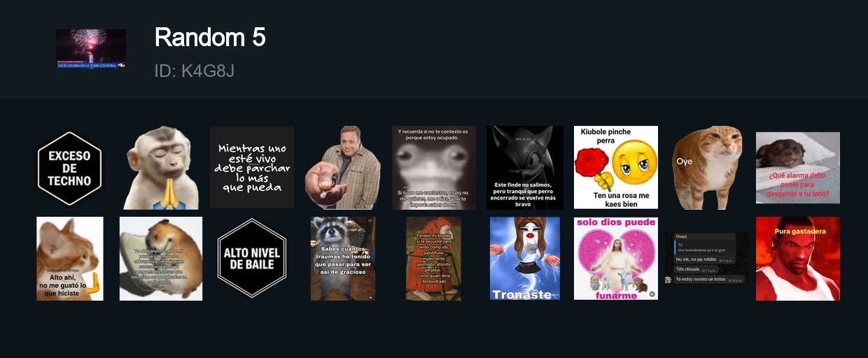Open the fireworks pack cover image
868x358 pixels.
tap(91, 49)
